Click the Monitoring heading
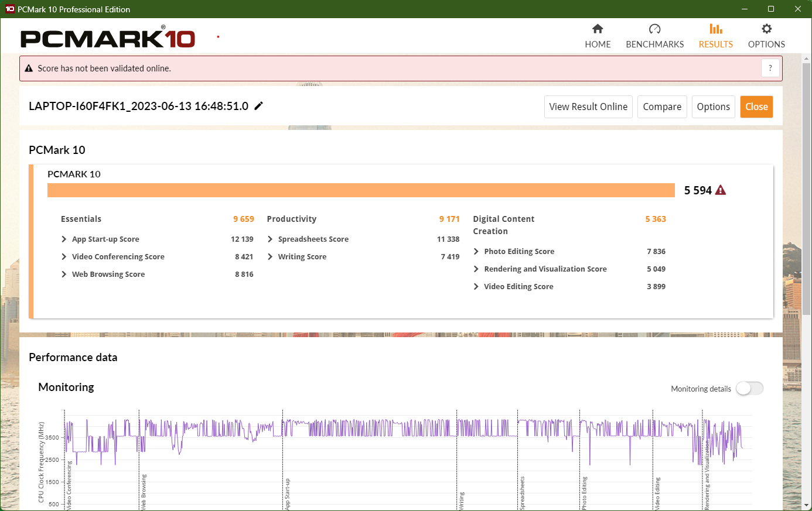 pyautogui.click(x=66, y=387)
